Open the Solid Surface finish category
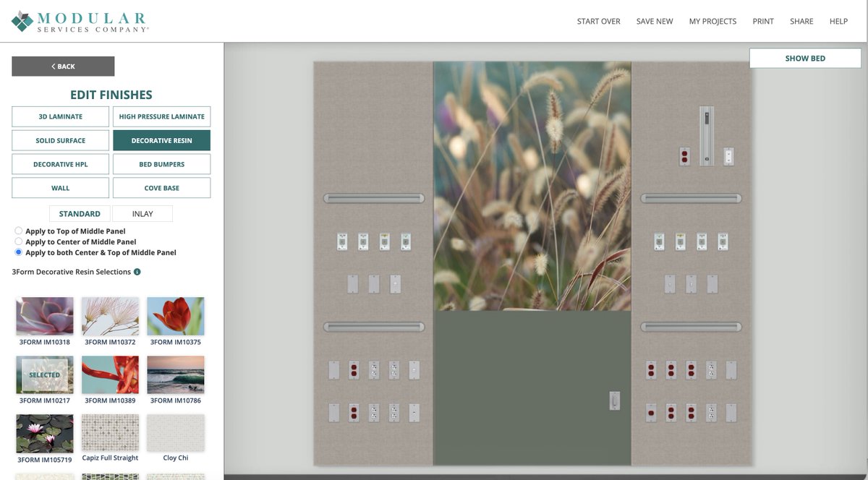This screenshot has width=868, height=480. (x=61, y=140)
